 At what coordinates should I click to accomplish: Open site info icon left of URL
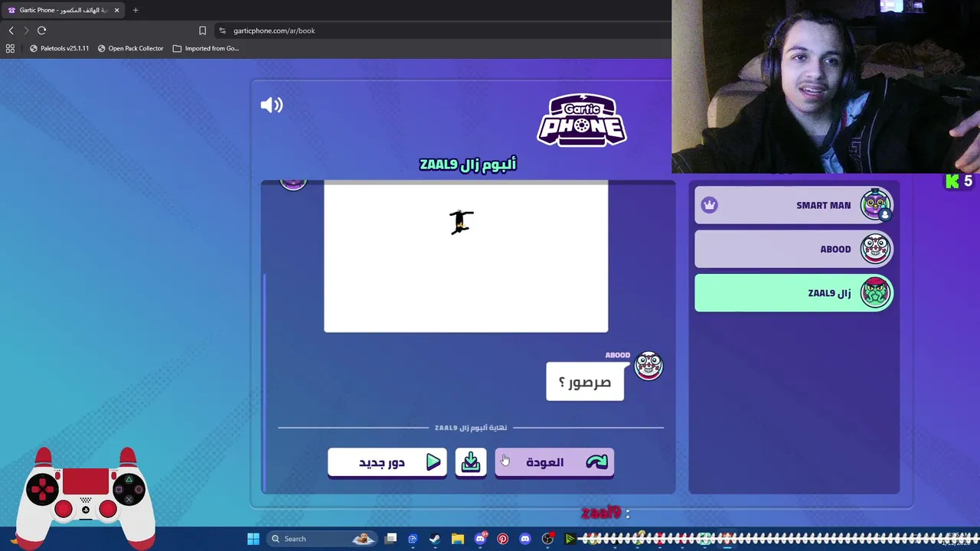[222, 31]
